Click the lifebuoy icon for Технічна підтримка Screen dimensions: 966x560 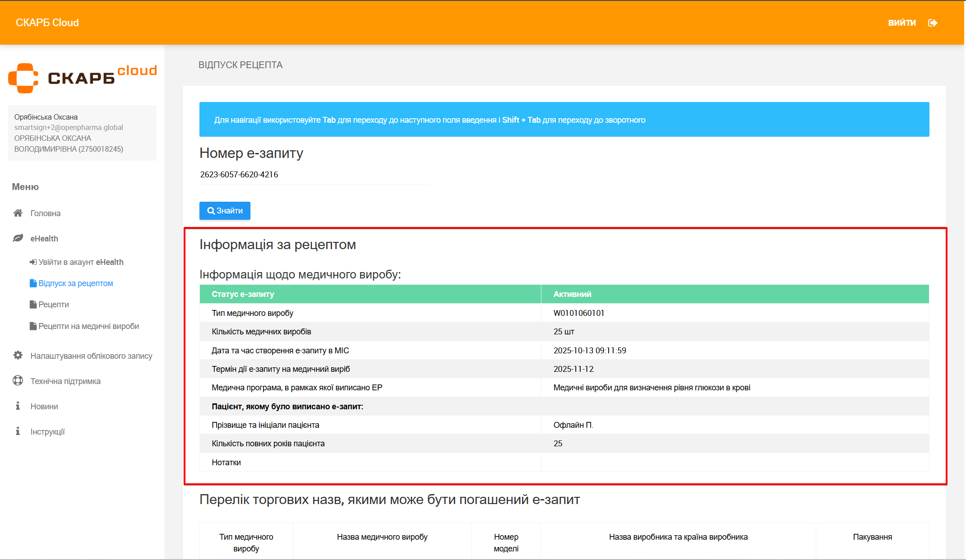[x=18, y=381]
